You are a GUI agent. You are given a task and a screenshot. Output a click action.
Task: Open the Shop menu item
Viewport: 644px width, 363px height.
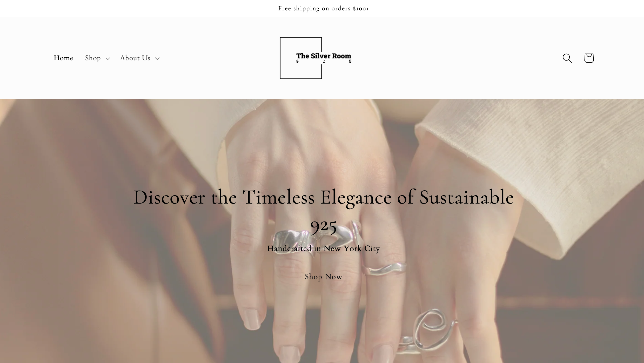click(93, 58)
